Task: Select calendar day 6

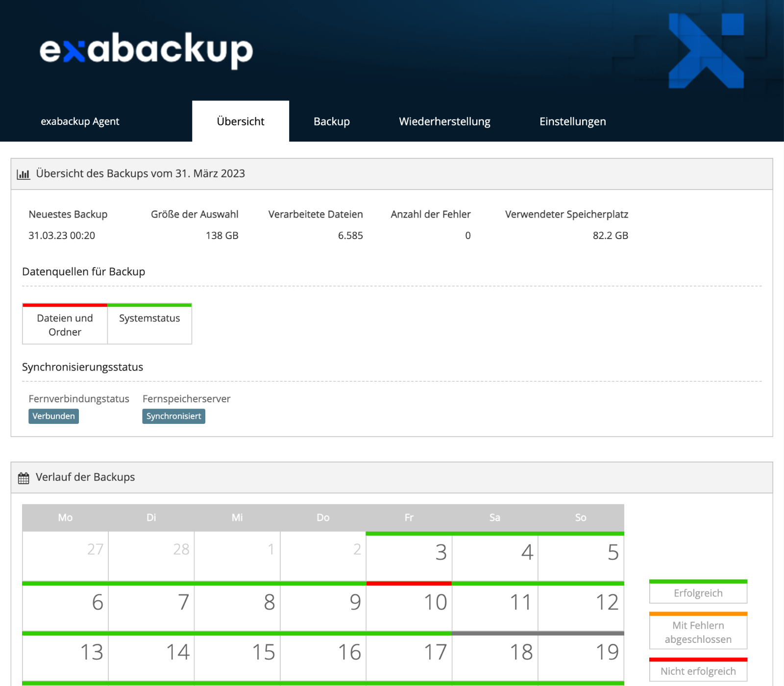Action: (x=65, y=607)
